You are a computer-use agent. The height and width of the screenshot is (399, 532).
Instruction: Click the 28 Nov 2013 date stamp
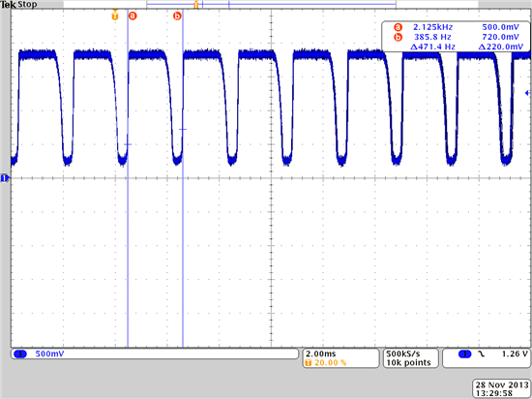(502, 384)
